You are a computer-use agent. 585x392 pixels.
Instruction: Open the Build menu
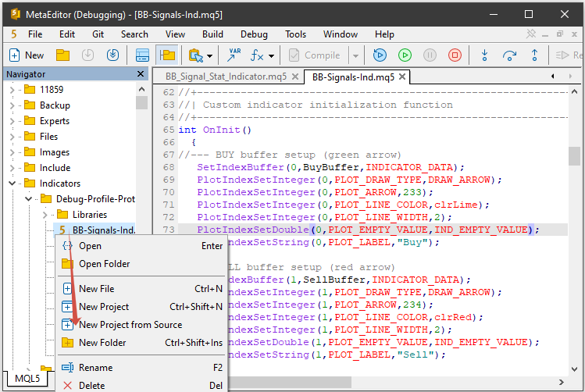212,34
